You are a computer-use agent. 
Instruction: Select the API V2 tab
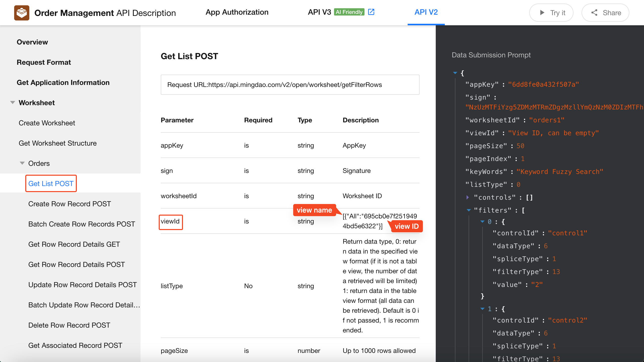click(426, 12)
